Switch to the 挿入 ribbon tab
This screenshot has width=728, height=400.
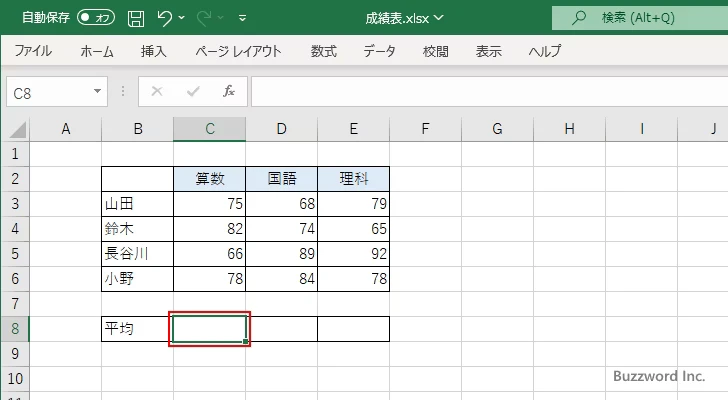click(154, 51)
